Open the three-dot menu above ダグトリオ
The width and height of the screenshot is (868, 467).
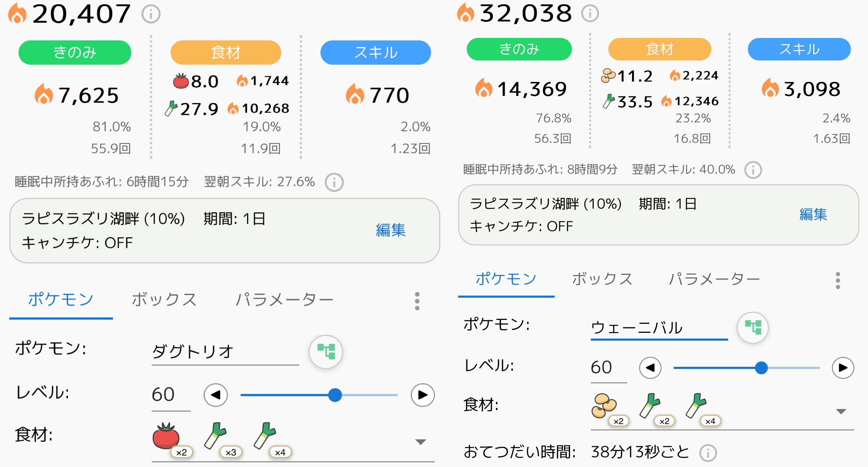point(417,301)
